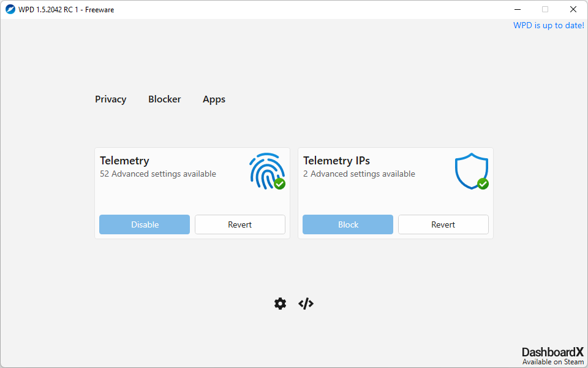This screenshot has height=368, width=588.
Task: Minimize the WPD window
Action: pyautogui.click(x=517, y=9)
